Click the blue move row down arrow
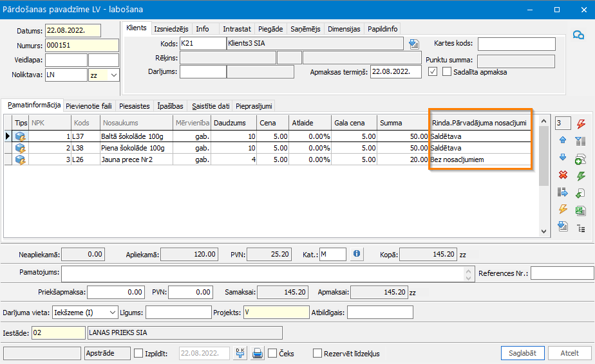595x364 pixels. coord(562,158)
